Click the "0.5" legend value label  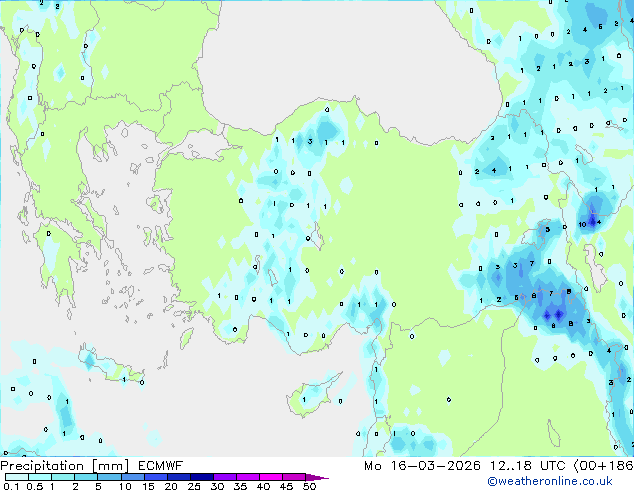(35, 486)
